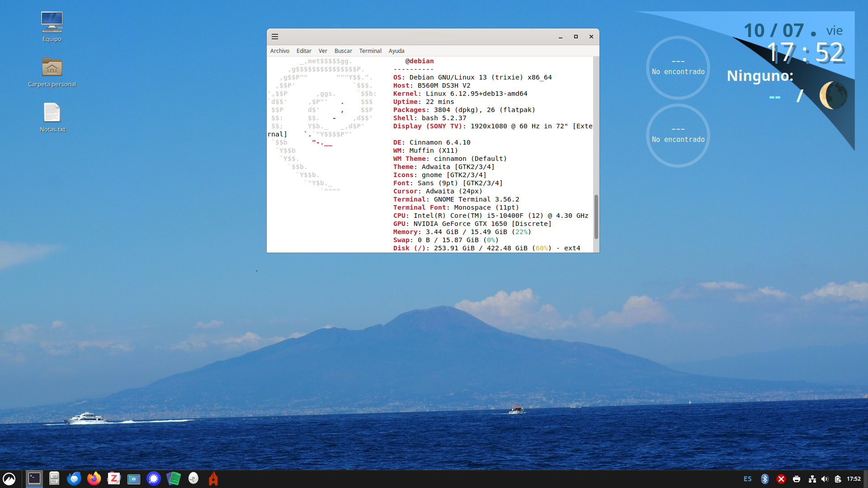Open the terminal hamburger menu button
The width and height of the screenshot is (868, 488).
click(x=275, y=37)
